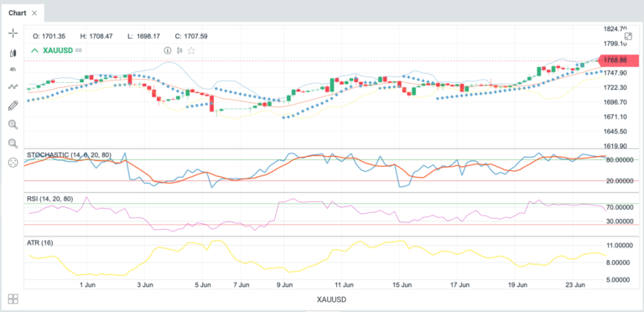Collapse the XAUUSD legend chevron

click(x=34, y=50)
